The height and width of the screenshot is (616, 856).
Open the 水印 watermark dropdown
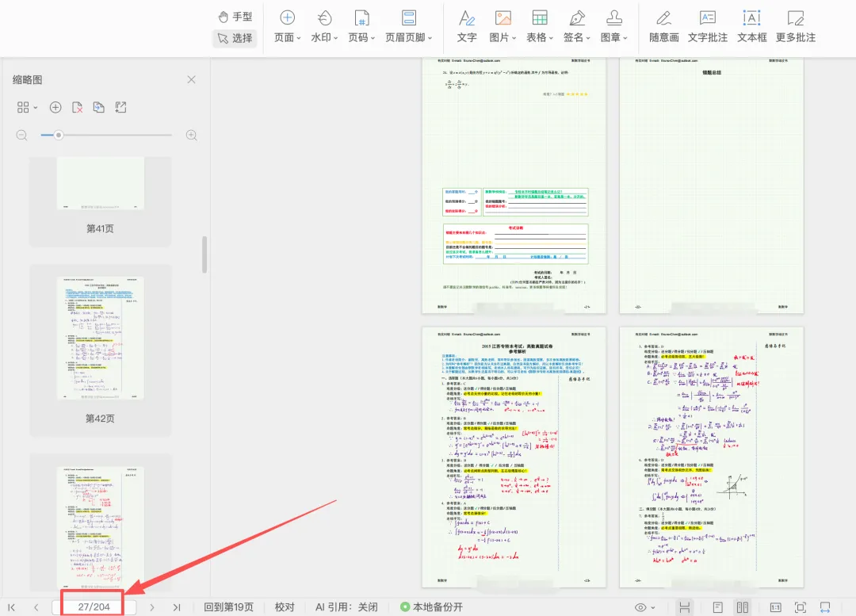[324, 26]
